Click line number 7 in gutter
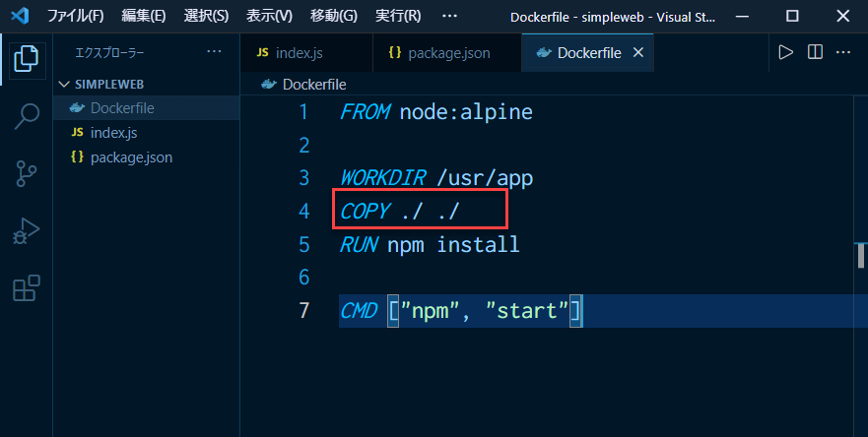The image size is (868, 437). (x=303, y=310)
